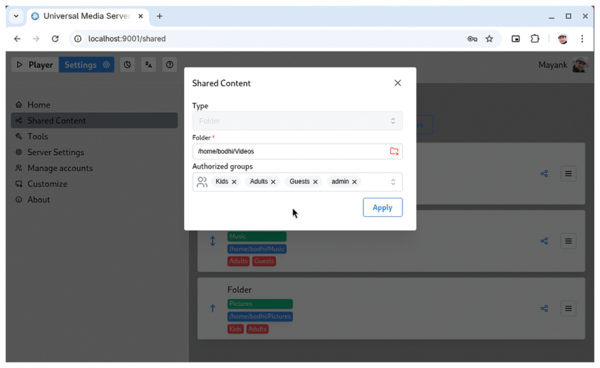
Task: Click the browser back arrow
Action: [x=17, y=39]
